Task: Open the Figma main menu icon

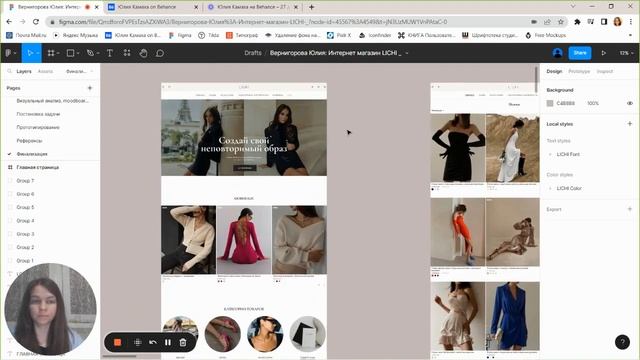Action: tap(8, 53)
